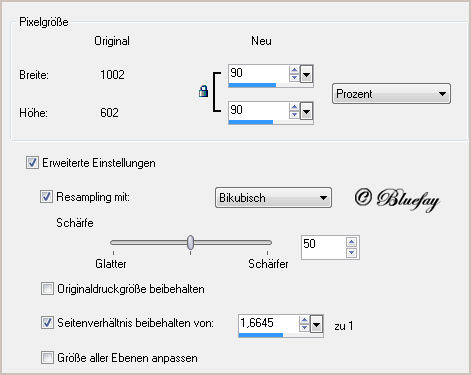Increase Seitenverhältnis value with up arrow

click(x=304, y=320)
